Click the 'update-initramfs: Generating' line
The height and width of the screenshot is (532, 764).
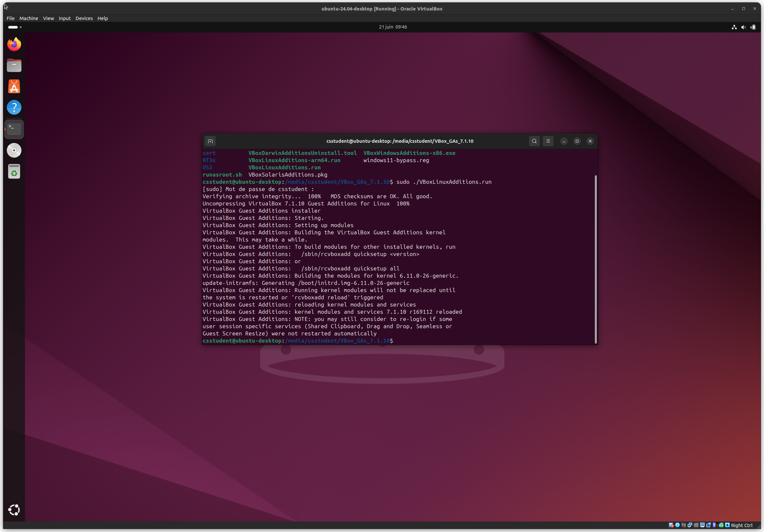pyautogui.click(x=306, y=283)
